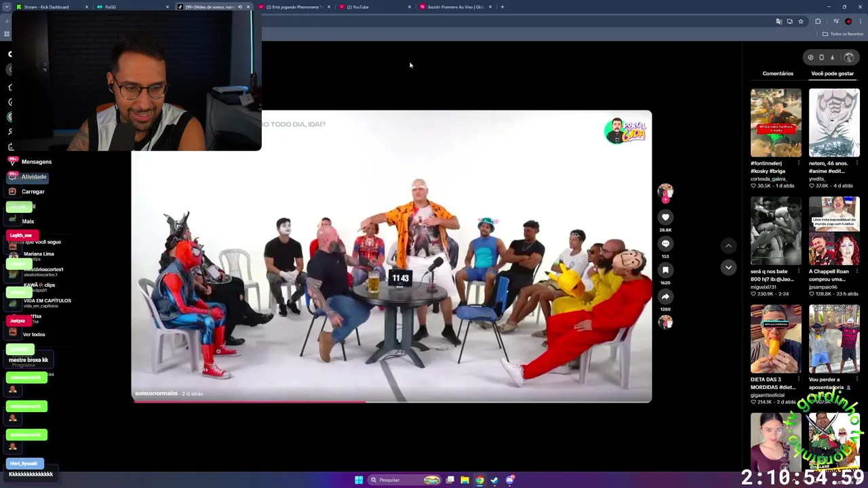The width and height of the screenshot is (868, 488).
Task: Open options for netero 46 anos card
Action: click(x=856, y=163)
